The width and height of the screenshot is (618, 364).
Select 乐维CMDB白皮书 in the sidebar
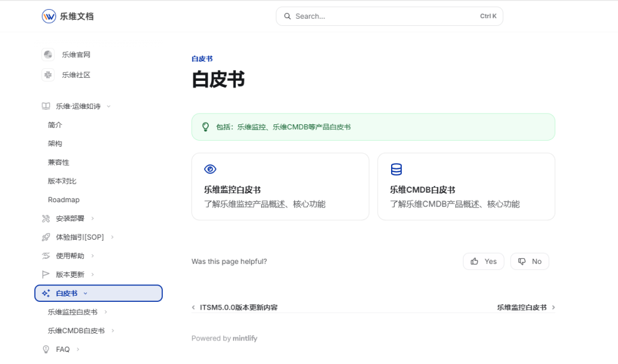point(77,330)
